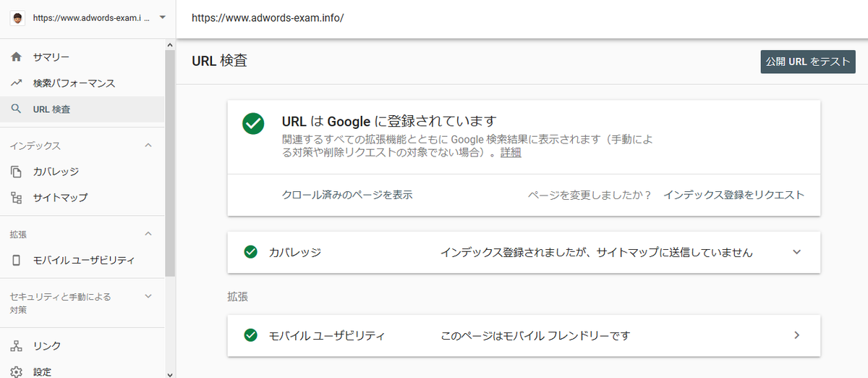This screenshot has width=868, height=378.
Task: Click the copy-pages icon for カバレッジ
Action: (17, 172)
